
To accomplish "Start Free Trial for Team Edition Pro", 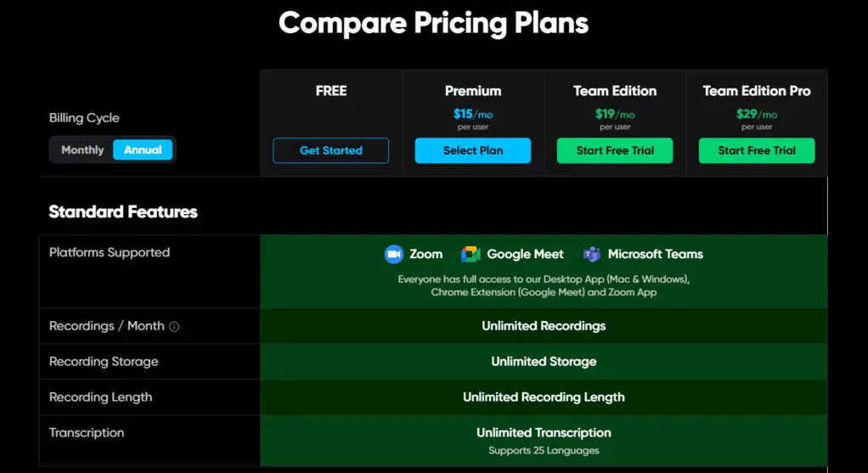I will (757, 150).
